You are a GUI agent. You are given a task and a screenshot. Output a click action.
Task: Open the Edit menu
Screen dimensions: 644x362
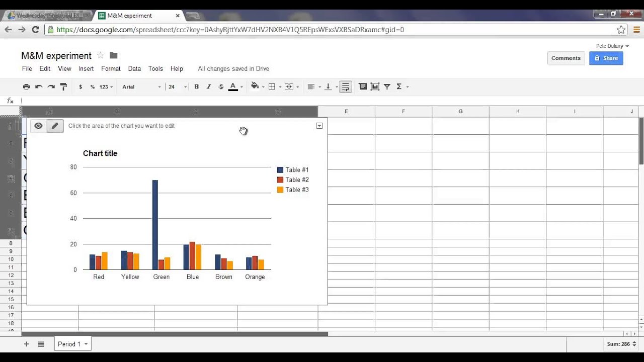coord(45,68)
